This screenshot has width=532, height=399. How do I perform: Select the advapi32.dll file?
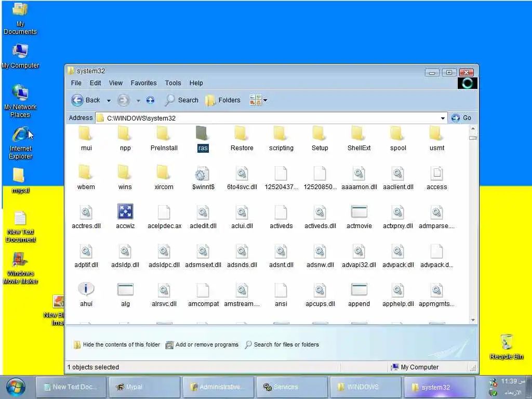pos(359,256)
